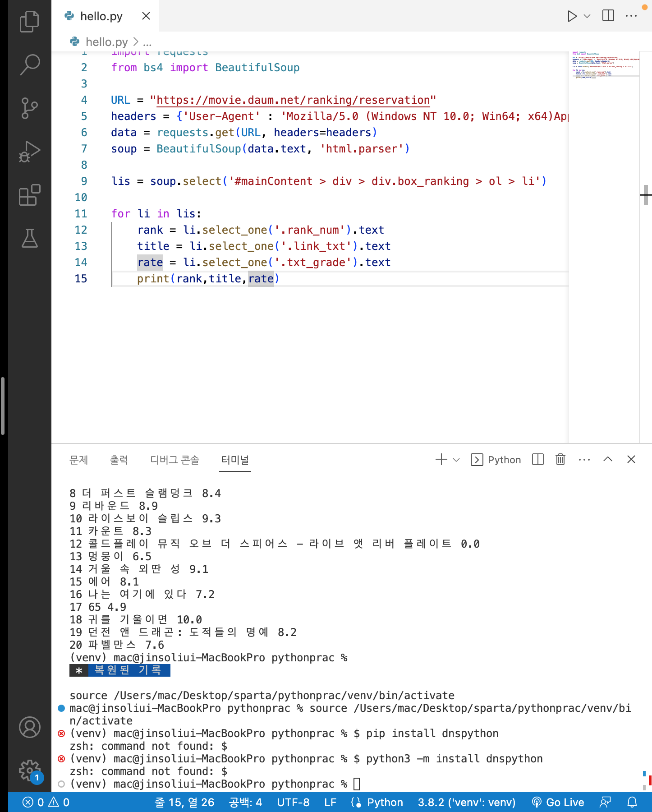Click the daum ranking URL string link
Viewport: 652px width, 812px height.
pyautogui.click(x=293, y=100)
